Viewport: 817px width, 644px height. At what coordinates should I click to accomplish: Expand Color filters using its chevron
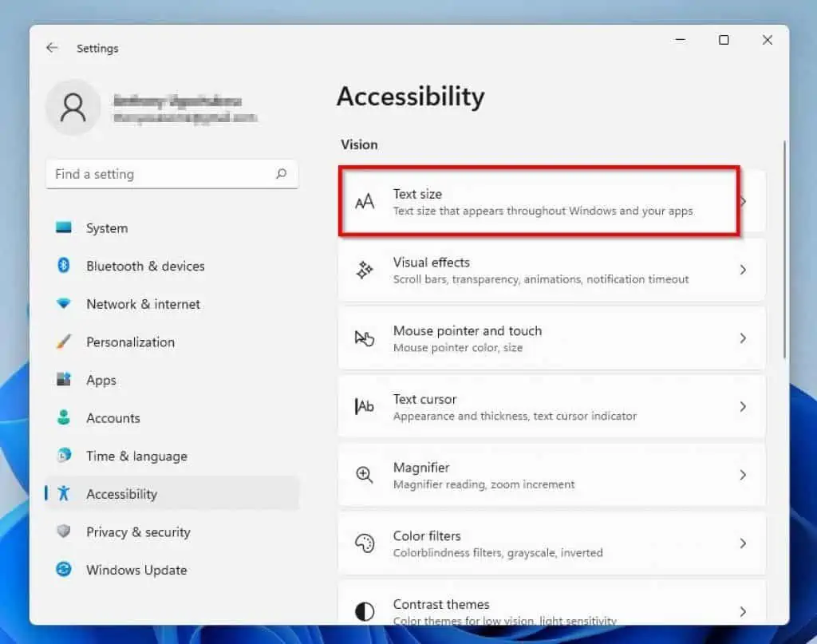743,543
